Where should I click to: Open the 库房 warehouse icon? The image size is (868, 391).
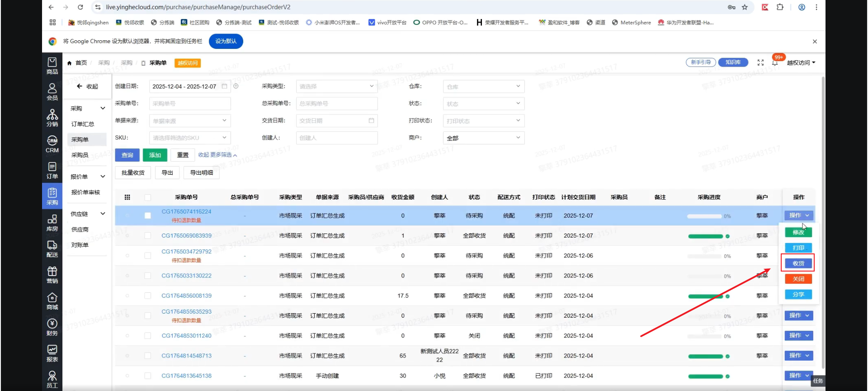click(52, 223)
